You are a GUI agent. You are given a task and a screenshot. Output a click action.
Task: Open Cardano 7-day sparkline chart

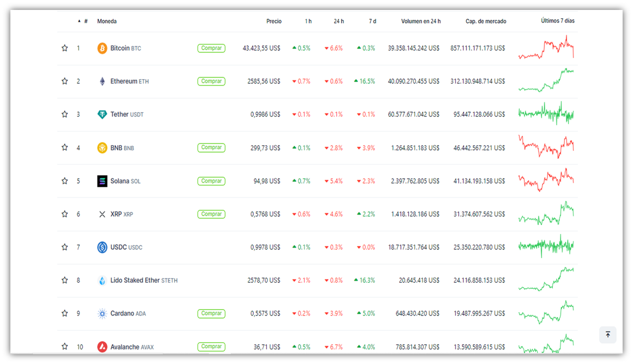(546, 312)
